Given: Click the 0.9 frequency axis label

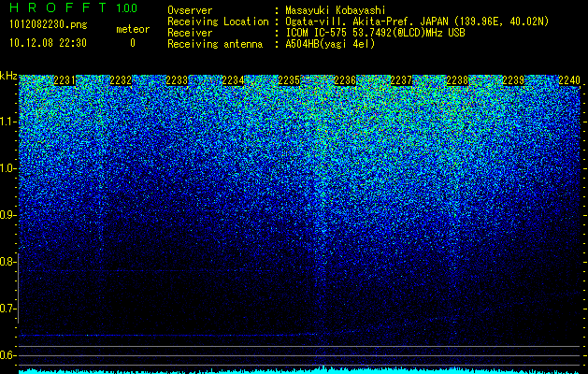Looking at the screenshot, I should [7, 215].
